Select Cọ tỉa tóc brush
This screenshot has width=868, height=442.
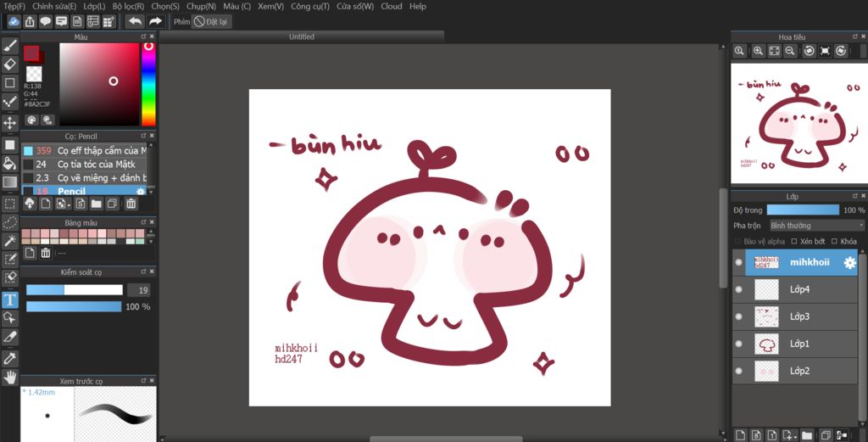(84, 164)
